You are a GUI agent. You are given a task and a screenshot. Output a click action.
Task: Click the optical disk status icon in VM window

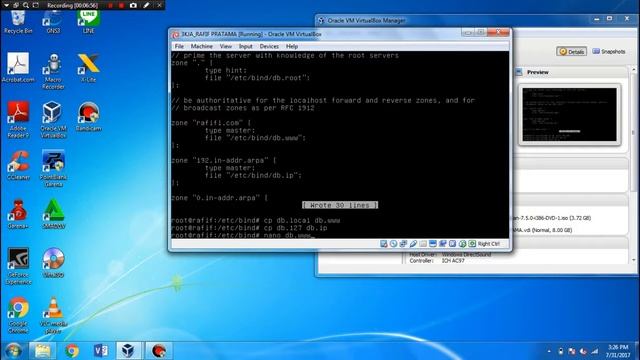point(393,244)
